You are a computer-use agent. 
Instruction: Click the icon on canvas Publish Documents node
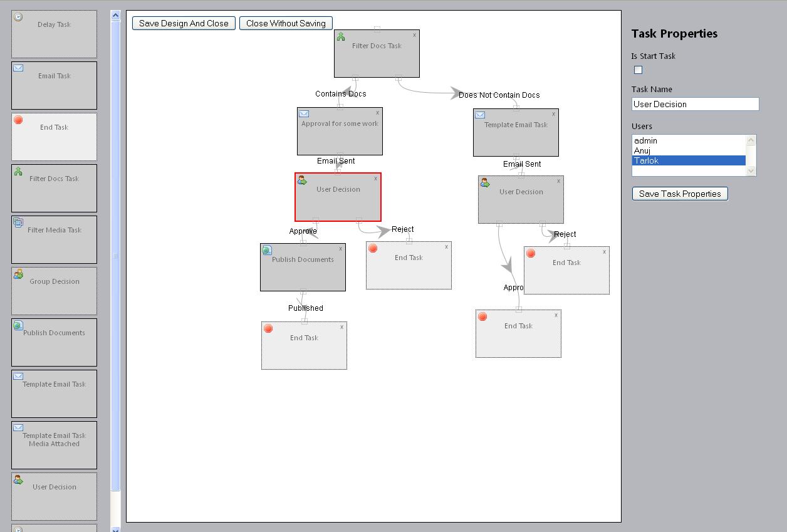pos(267,250)
